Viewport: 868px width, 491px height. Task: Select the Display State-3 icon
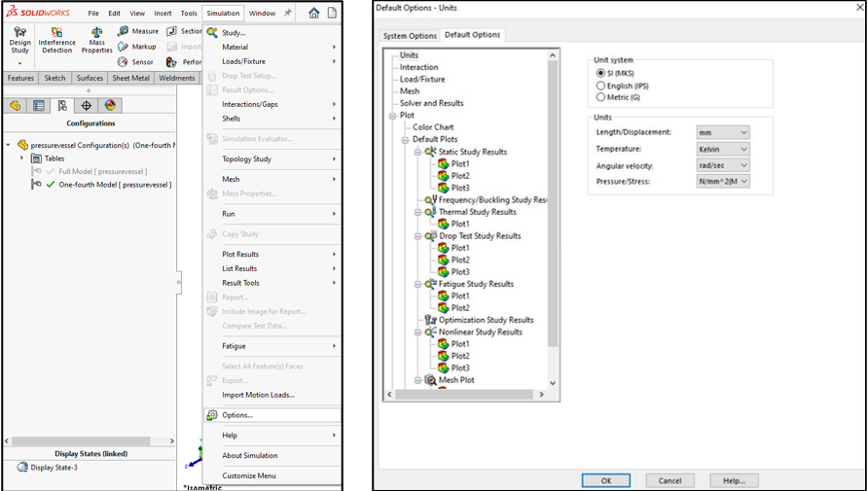pos(22,468)
